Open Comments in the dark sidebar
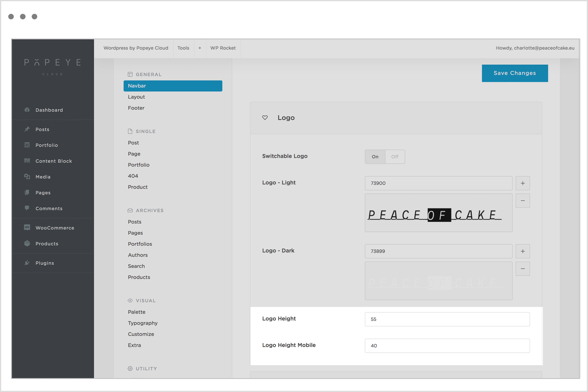Viewport: 588px width, 392px height. (49, 208)
